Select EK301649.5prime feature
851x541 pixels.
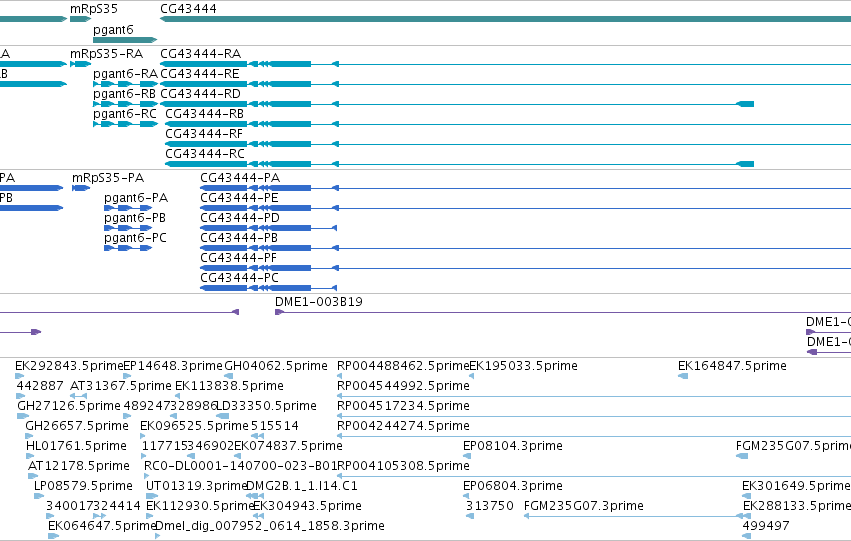(796, 486)
